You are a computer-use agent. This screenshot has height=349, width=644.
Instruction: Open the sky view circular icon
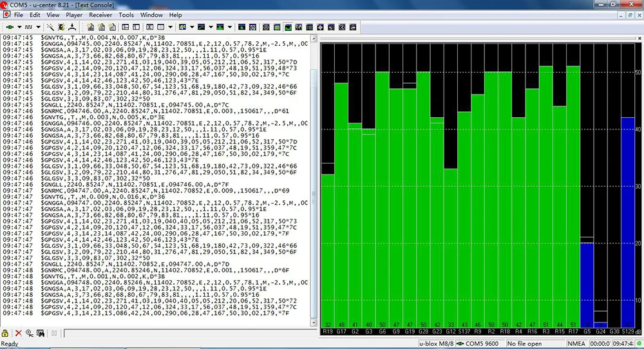(x=252, y=27)
